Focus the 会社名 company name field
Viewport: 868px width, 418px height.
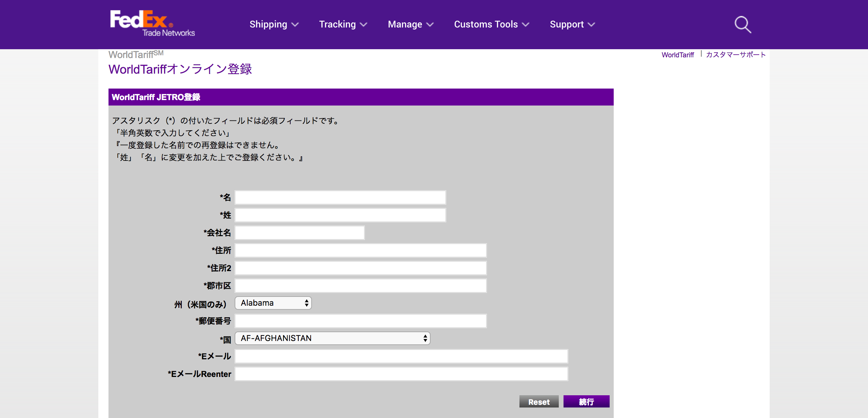tap(299, 233)
